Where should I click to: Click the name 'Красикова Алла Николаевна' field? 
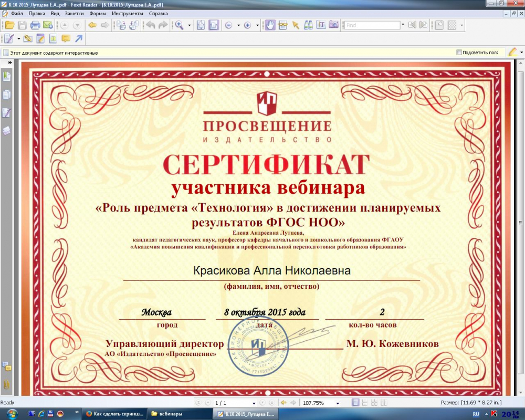pyautogui.click(x=271, y=270)
